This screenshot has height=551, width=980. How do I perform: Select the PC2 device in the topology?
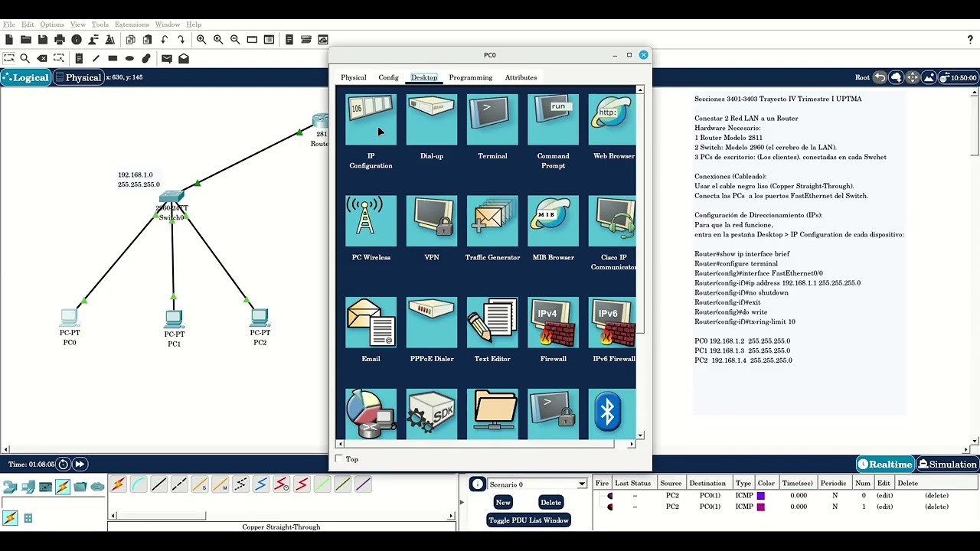260,317
